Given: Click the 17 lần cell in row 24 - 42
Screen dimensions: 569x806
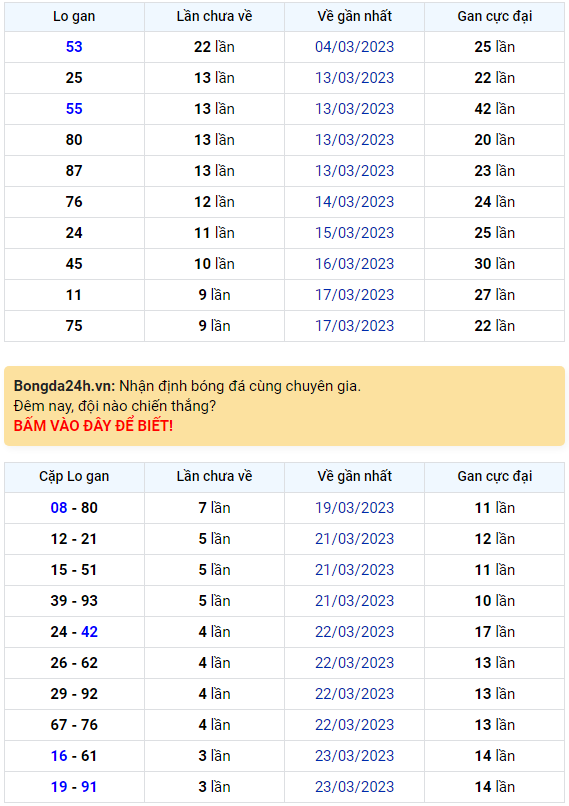Looking at the screenshot, I should 494,632.
